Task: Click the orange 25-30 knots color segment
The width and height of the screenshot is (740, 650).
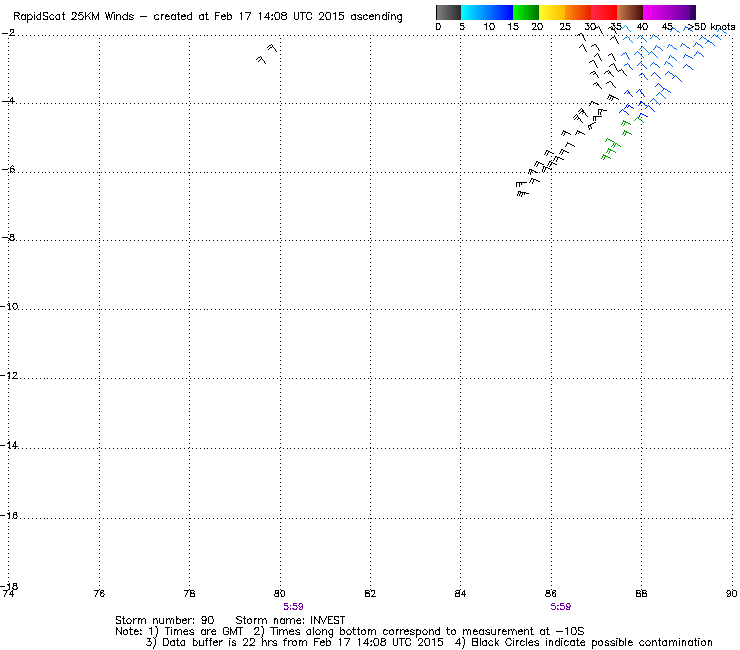Action: tap(578, 12)
